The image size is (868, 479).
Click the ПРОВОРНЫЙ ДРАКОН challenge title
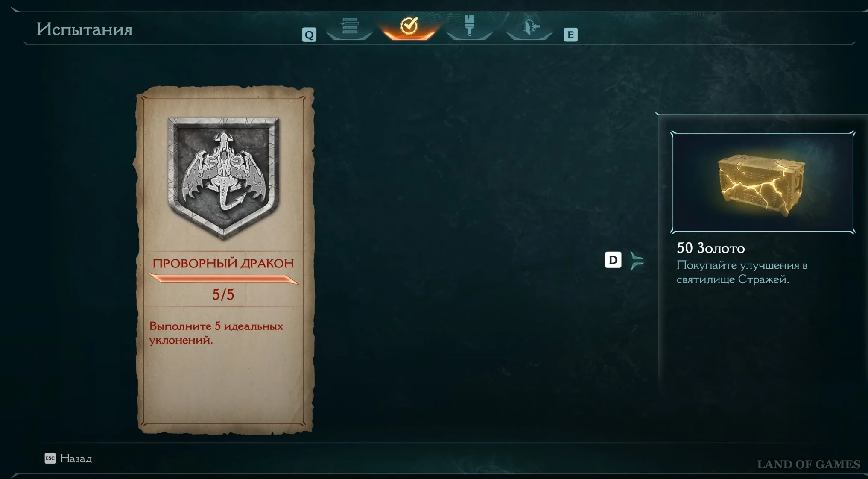[x=223, y=263]
